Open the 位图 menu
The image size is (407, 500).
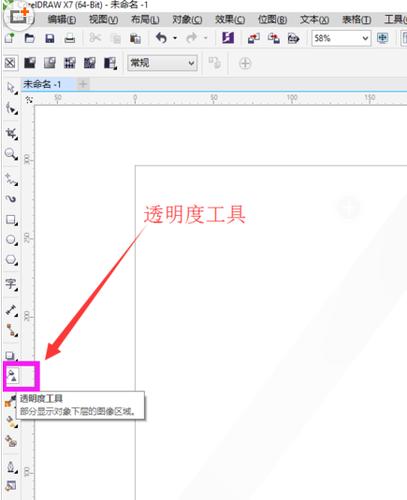tap(272, 20)
